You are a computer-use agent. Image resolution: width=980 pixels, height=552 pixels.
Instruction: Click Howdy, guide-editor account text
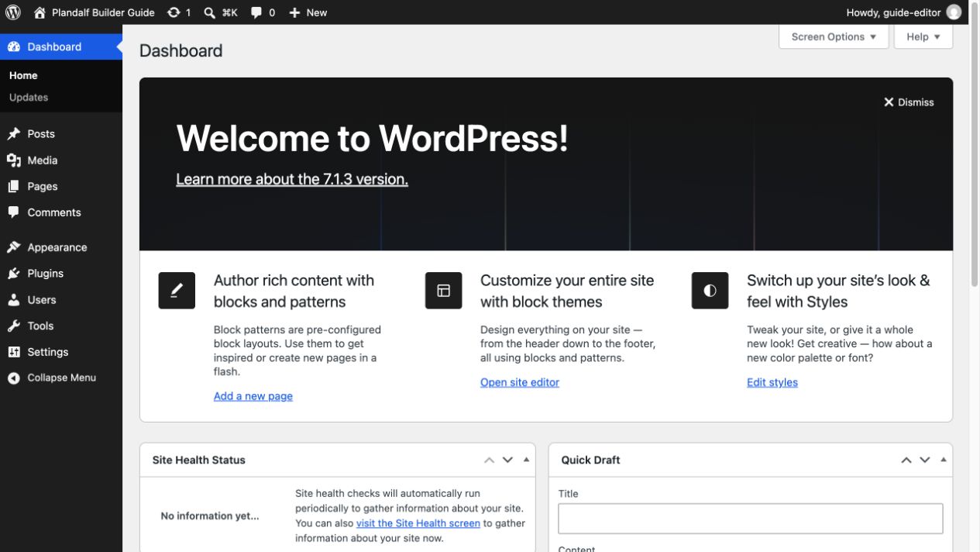pyautogui.click(x=893, y=12)
